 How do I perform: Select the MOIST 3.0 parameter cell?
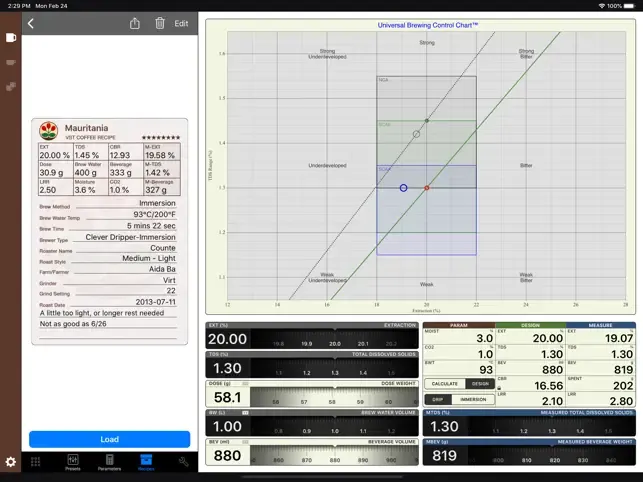pos(459,336)
